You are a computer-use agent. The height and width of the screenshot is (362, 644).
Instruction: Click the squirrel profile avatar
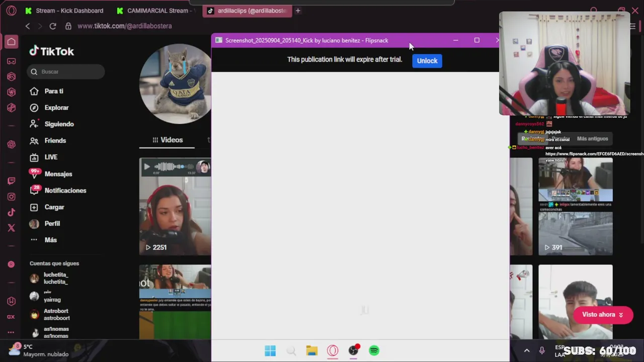click(x=176, y=84)
